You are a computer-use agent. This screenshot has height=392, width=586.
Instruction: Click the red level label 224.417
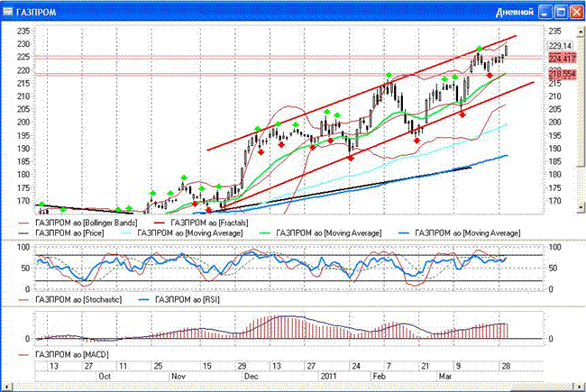(x=562, y=59)
